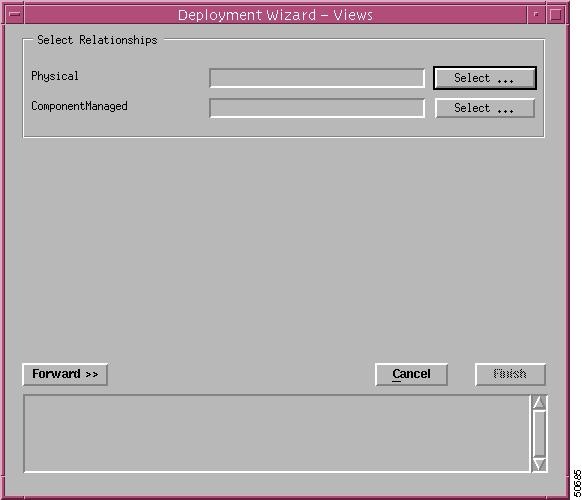Screen dimensions: 582x500
Task: Click the greyed-out Finish button
Action: point(510,374)
